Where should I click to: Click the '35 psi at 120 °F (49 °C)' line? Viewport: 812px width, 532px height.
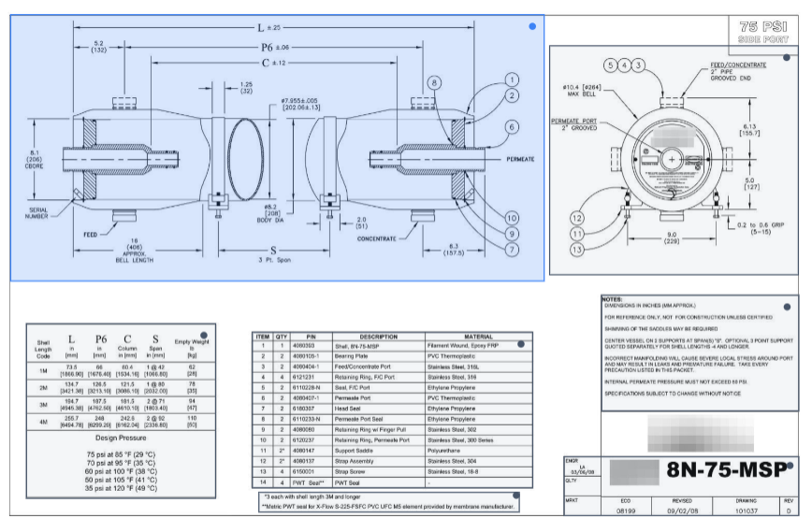[121, 488]
